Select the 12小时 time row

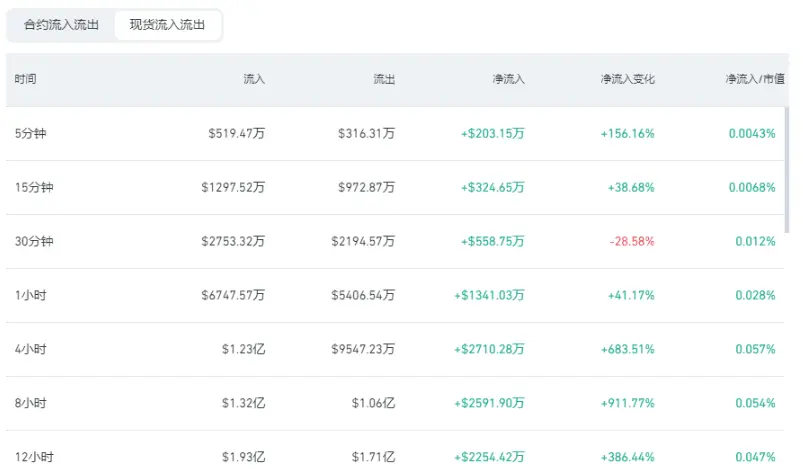tap(395, 454)
